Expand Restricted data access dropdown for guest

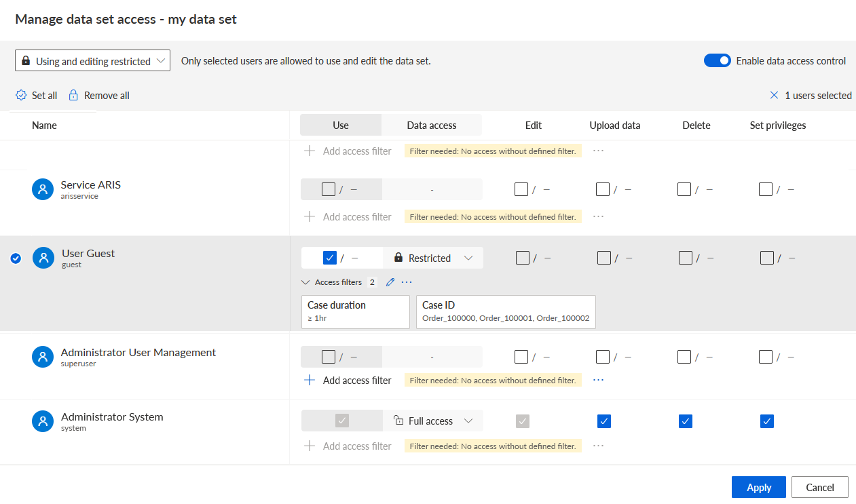click(433, 258)
